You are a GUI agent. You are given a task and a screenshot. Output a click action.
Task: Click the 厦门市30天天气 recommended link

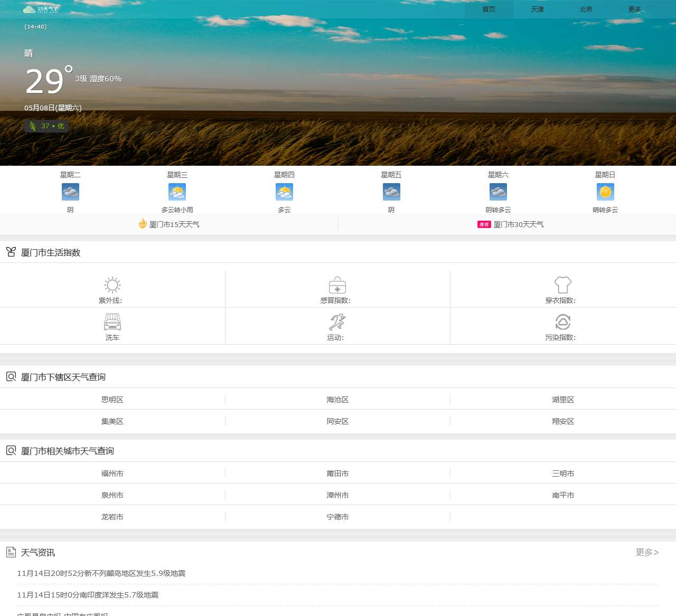click(x=518, y=224)
